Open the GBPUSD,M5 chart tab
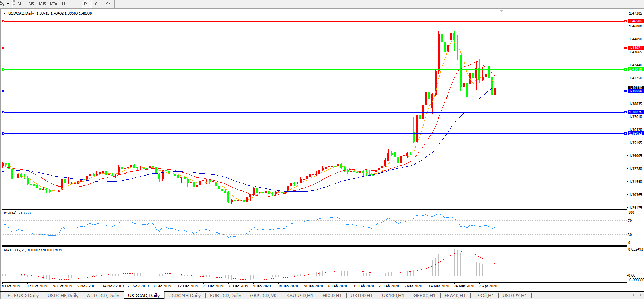This screenshot has height=300, width=644. 264,295
